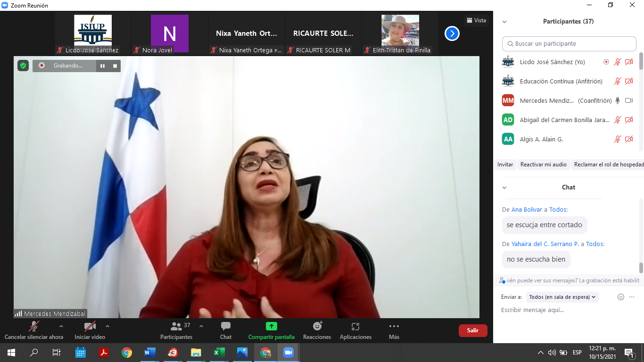The height and width of the screenshot is (362, 644).
Task: Search in the participant search field
Action: 569,44
